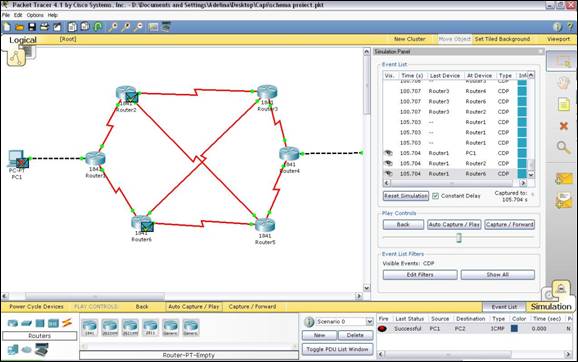Open the Scenario 0 dropdown
Image resolution: width=578 pixels, height=362 pixels.
pos(369,322)
